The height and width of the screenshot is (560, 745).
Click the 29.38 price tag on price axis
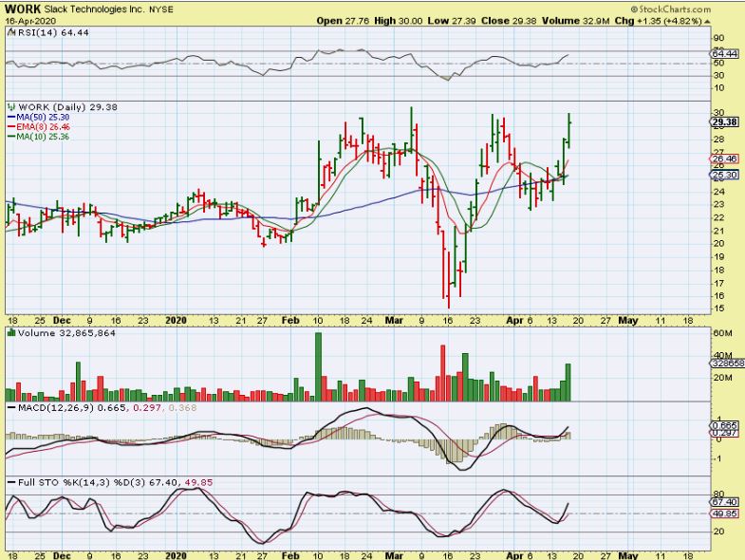[x=725, y=122]
